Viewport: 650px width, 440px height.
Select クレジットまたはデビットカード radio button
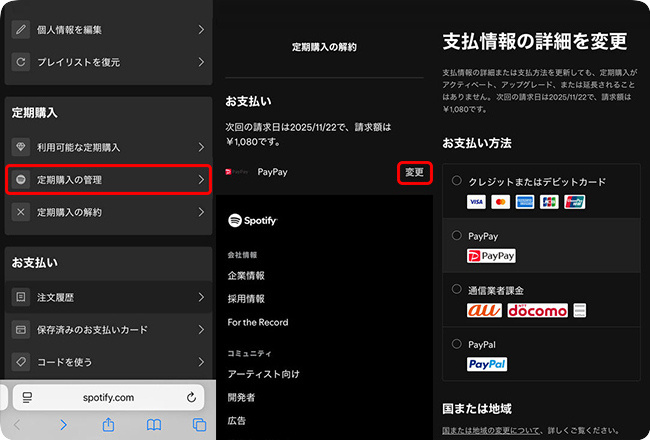pos(456,181)
